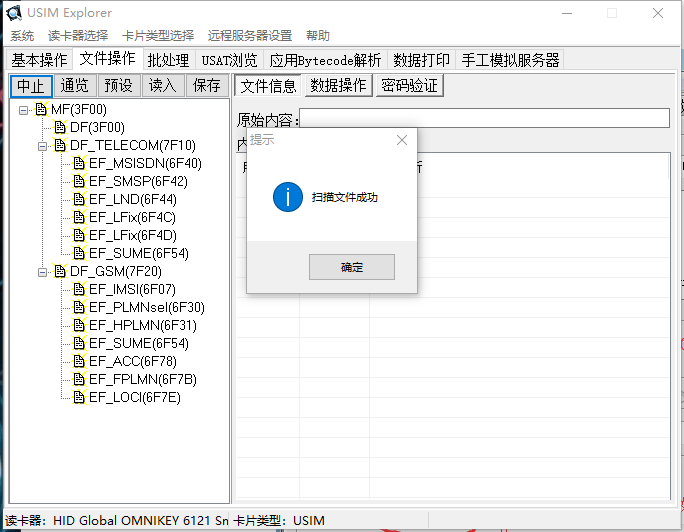The height and width of the screenshot is (532, 684).
Task: Click the folder icon of DF_GSM(7F20)
Action: 60,271
